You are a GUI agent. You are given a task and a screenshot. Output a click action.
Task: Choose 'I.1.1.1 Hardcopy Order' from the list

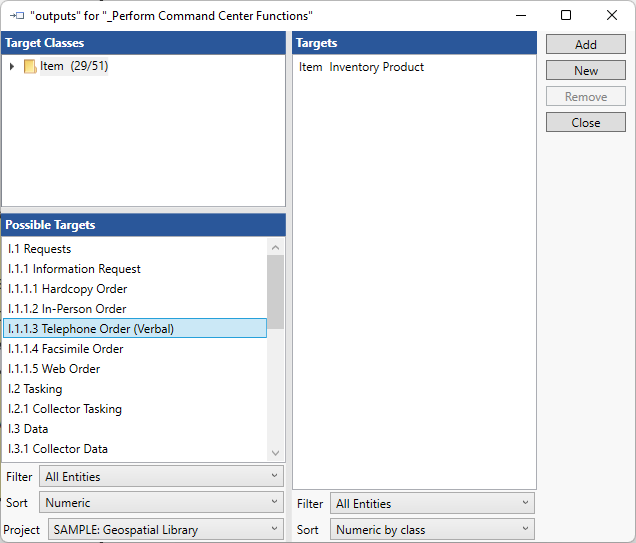70,289
